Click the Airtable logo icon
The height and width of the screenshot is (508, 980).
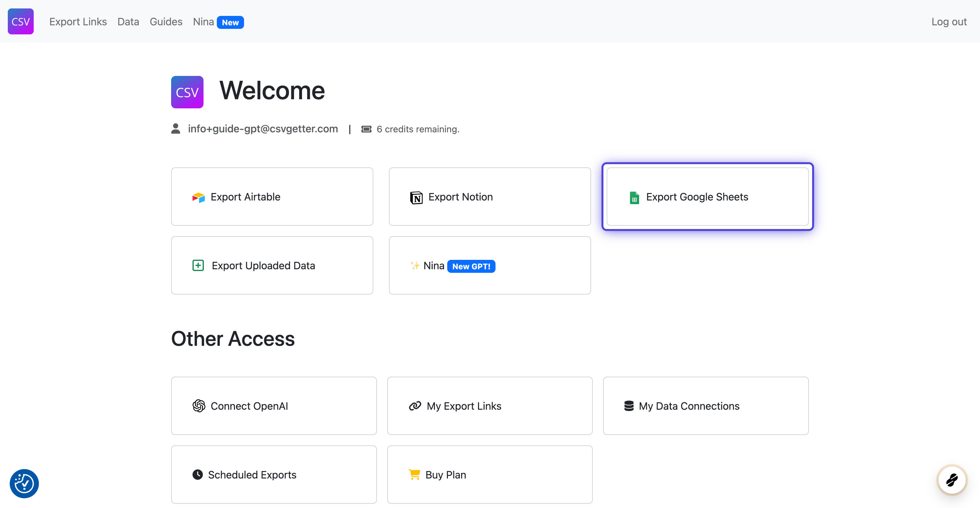pos(199,197)
